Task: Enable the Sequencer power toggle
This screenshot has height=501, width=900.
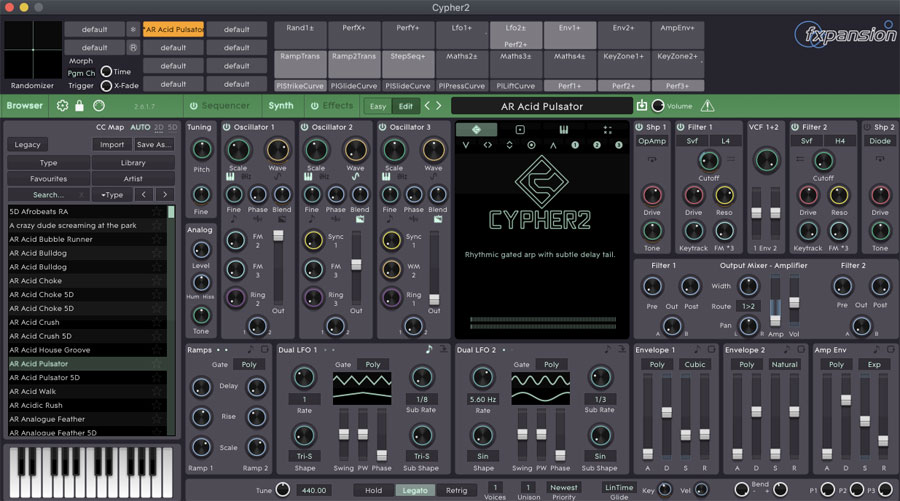Action: pos(193,106)
